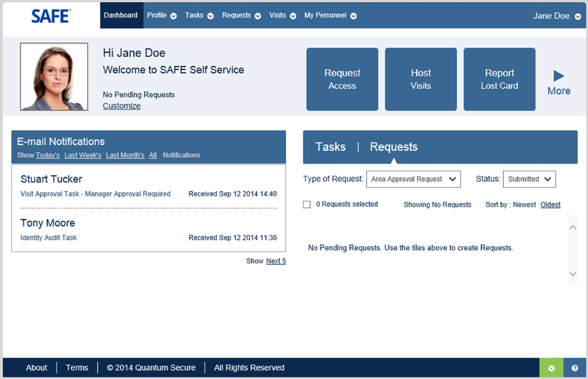This screenshot has height=379, width=588.
Task: Open the Host Visits tile
Action: pos(420,79)
